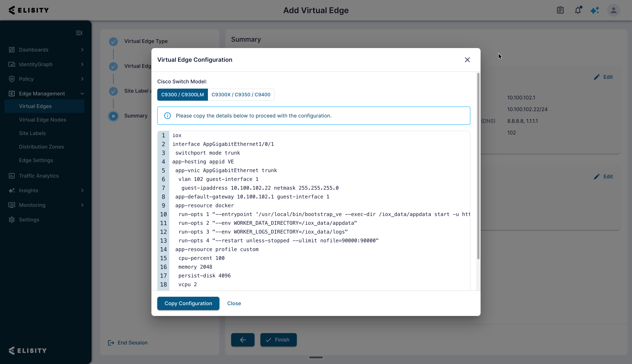Expand the Dashboards chevron
Viewport: 632px width, 364px height.
click(x=82, y=50)
